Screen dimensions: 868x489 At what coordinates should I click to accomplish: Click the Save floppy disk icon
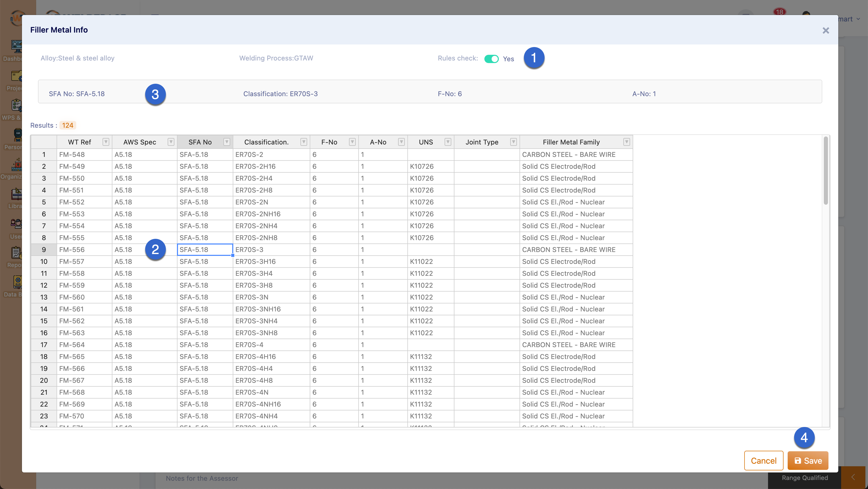(797, 460)
